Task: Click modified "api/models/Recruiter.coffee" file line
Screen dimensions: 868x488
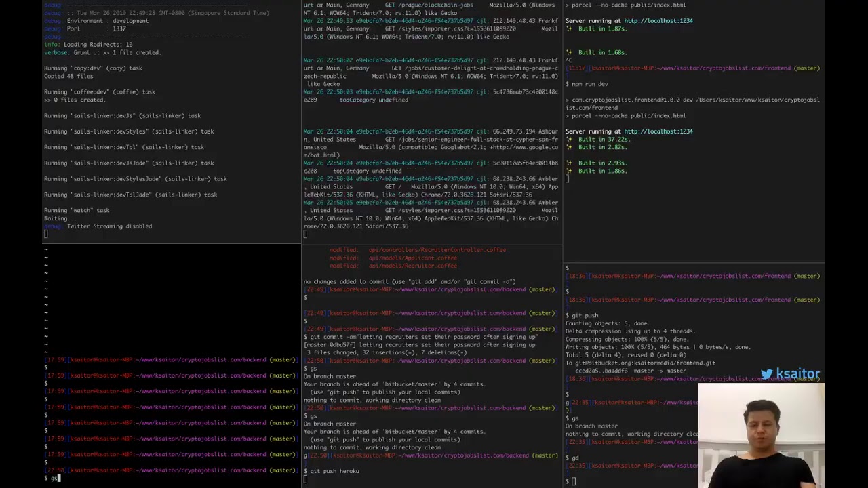Action: (393, 266)
